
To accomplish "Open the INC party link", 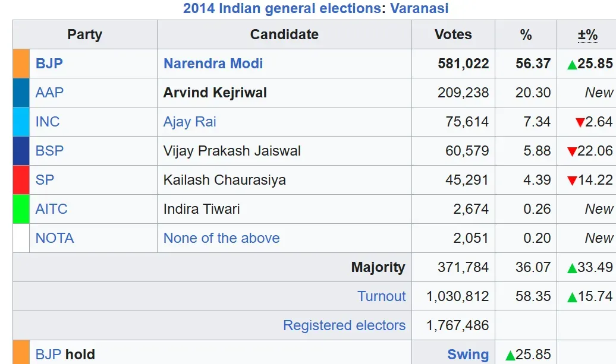I will click(x=48, y=122).
